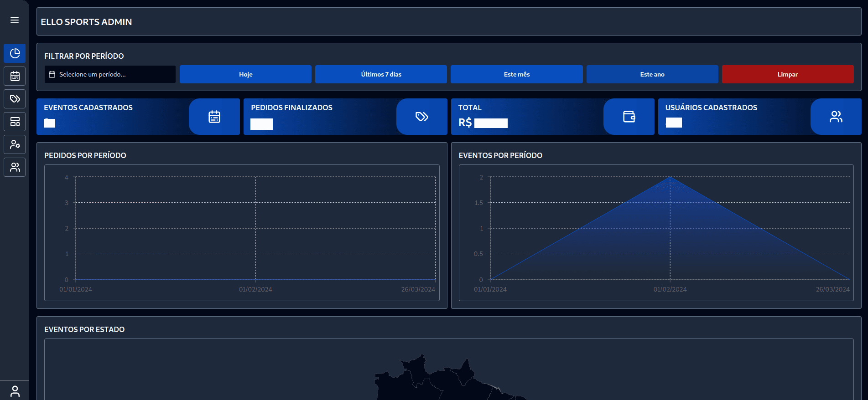Clear the filter with Limpar

[x=788, y=74]
